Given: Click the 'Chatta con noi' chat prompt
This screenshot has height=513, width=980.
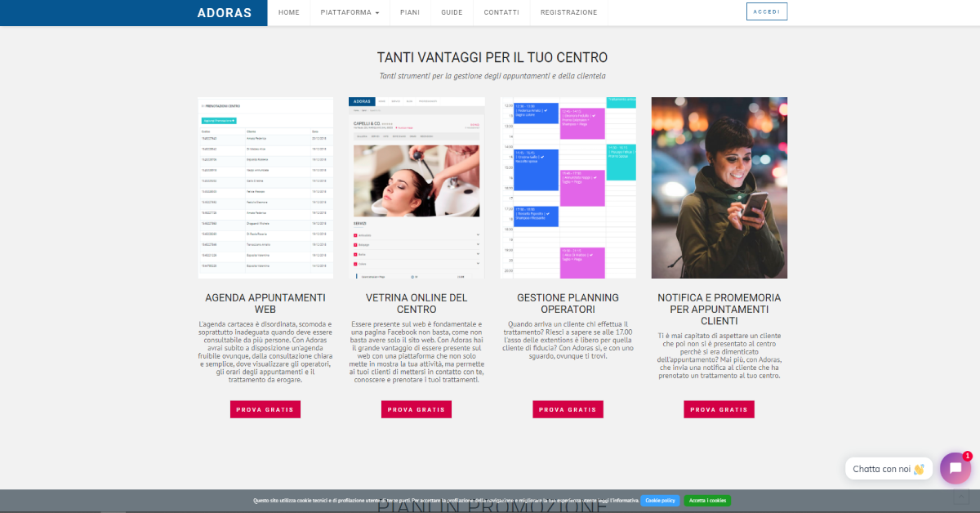Looking at the screenshot, I should pos(889,469).
